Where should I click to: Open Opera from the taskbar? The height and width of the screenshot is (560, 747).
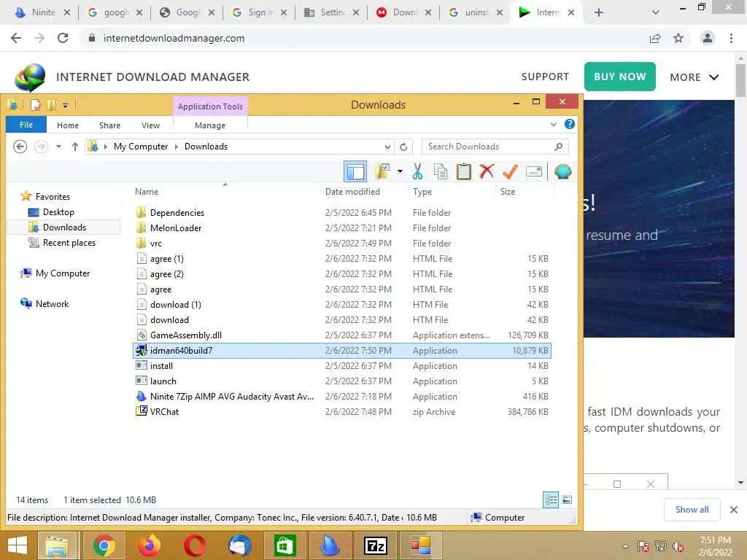(x=194, y=545)
